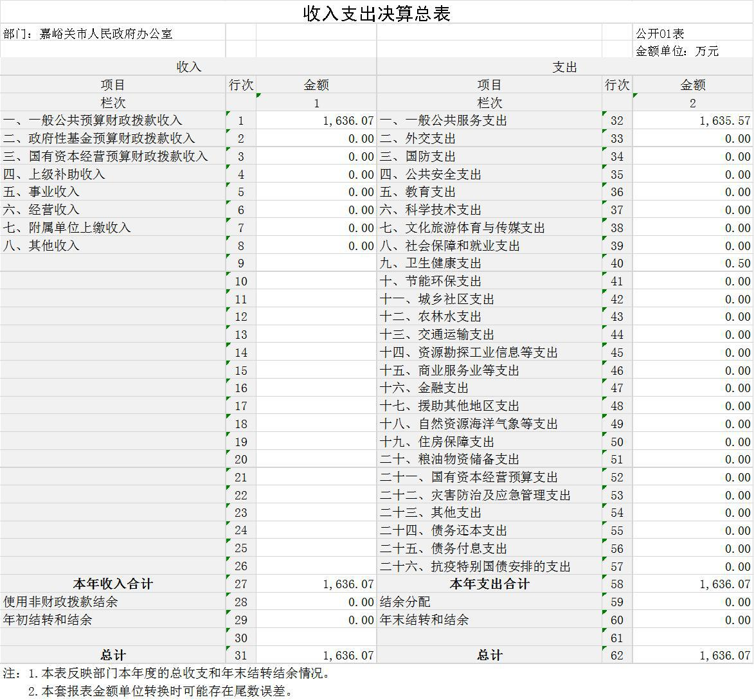
Task: Click the row number 62 cell
Action: click(x=617, y=655)
